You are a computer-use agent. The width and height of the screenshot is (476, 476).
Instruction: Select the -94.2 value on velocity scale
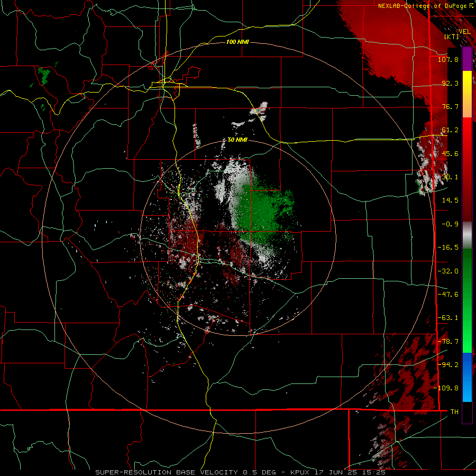448,365
